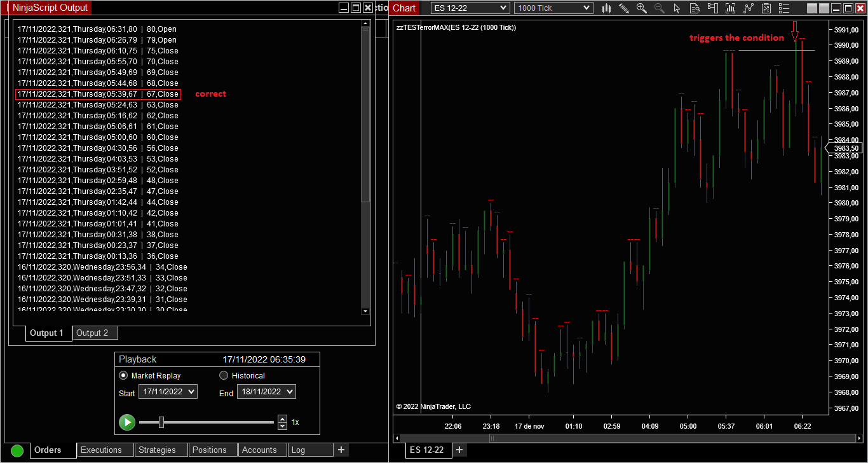868x463 pixels.
Task: Decrease playback speed with the down stepper
Action: [282, 425]
